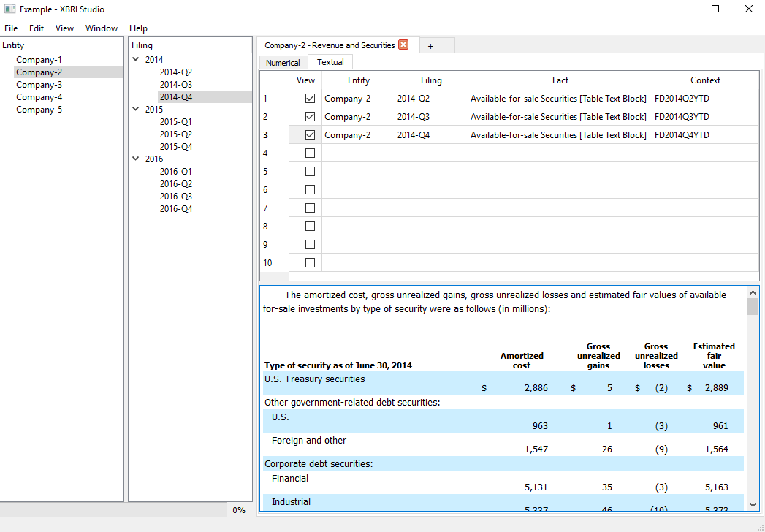The image size is (765, 532).
Task: Open the File menu
Action: coord(11,28)
